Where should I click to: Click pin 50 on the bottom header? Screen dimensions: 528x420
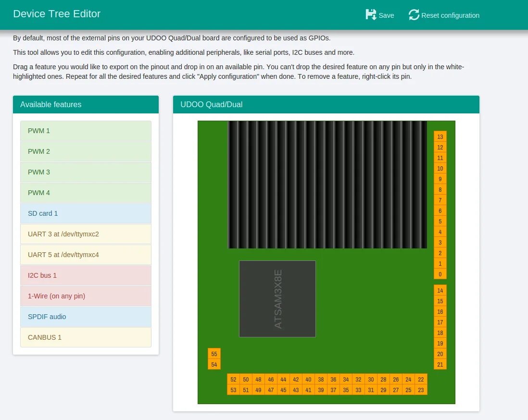pos(246,379)
